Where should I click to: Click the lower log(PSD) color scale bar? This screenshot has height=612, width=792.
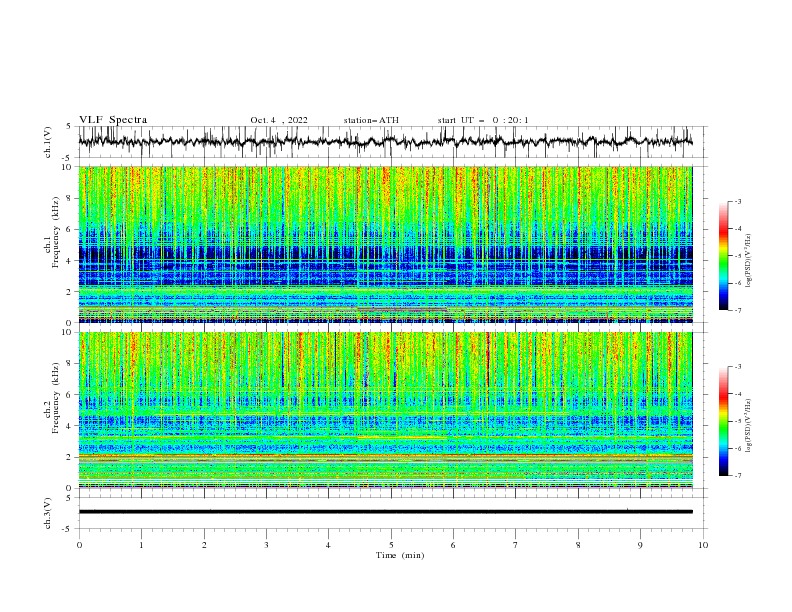(723, 421)
